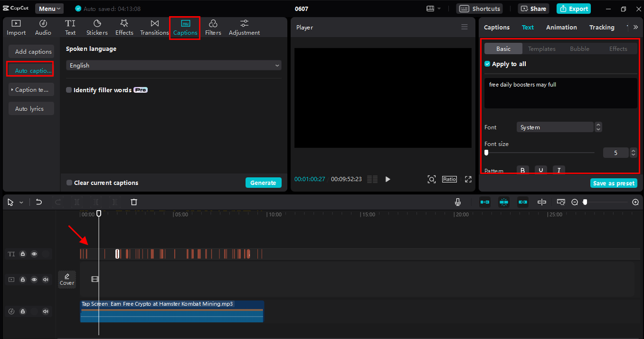Image resolution: width=644 pixels, height=339 pixels.
Task: Toggle the auto snapping icon
Action: [x=504, y=202]
